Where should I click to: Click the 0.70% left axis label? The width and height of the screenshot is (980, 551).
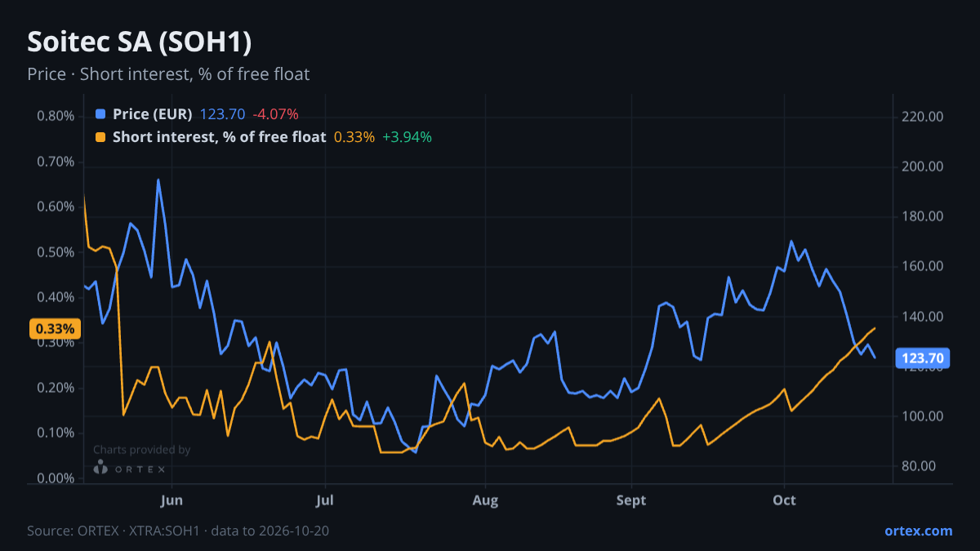(56, 162)
